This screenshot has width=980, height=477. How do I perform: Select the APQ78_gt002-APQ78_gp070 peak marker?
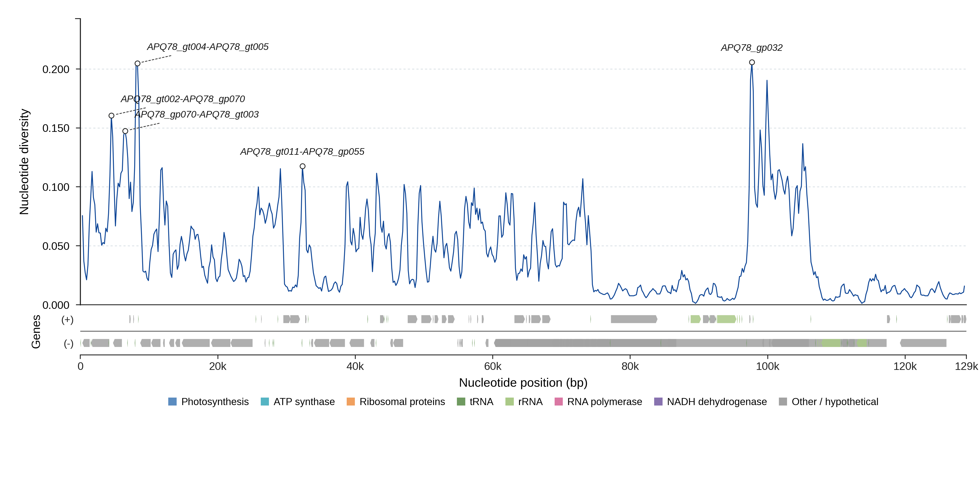tap(112, 116)
